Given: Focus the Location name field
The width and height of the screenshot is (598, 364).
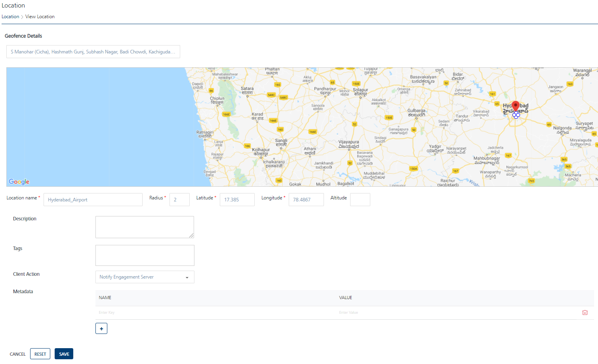Looking at the screenshot, I should click(93, 200).
